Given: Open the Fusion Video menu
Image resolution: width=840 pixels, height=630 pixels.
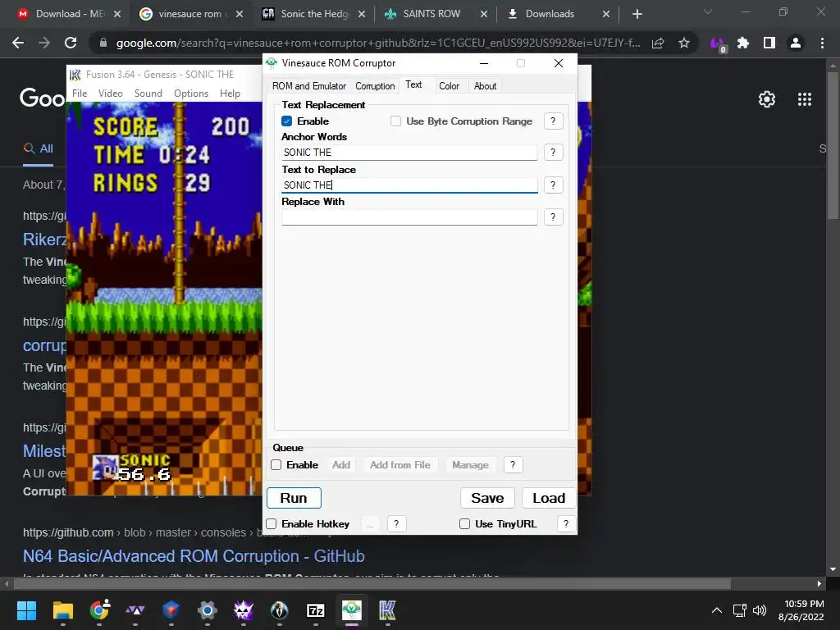Looking at the screenshot, I should [x=111, y=94].
